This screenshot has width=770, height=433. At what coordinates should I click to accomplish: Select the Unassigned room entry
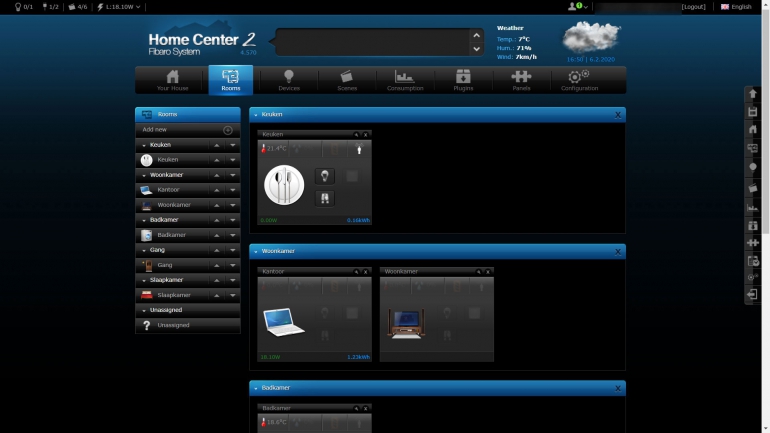172,325
